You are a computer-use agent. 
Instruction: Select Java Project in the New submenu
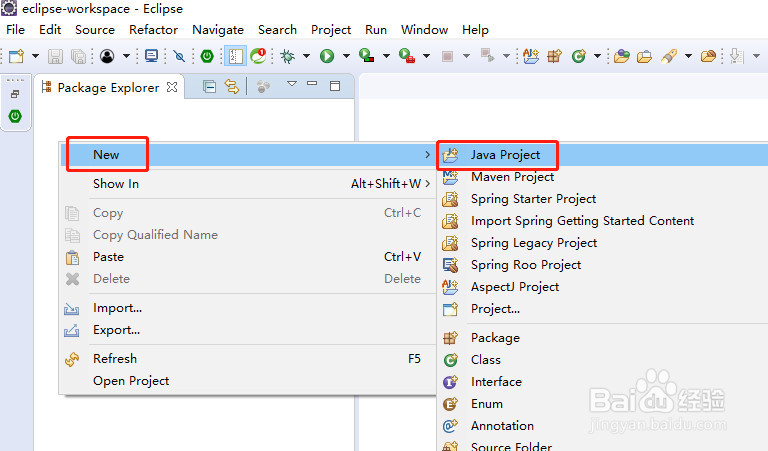click(603, 155)
